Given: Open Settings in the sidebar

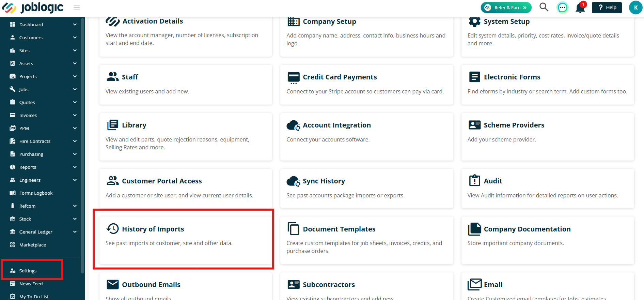Looking at the screenshot, I should (x=28, y=271).
